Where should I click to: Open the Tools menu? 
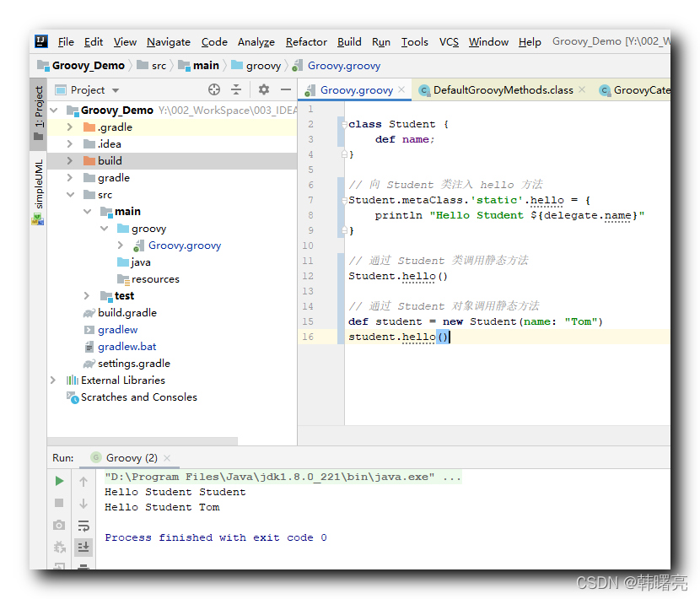414,42
